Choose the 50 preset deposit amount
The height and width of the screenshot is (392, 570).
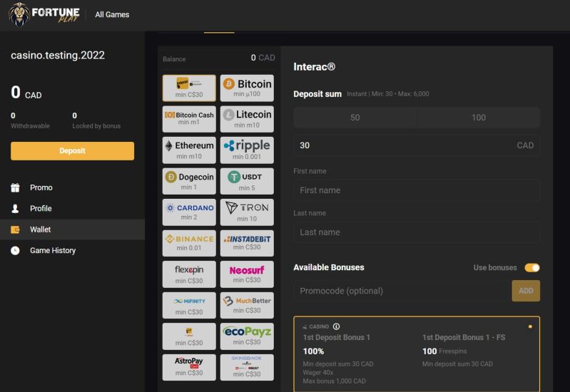pos(355,118)
